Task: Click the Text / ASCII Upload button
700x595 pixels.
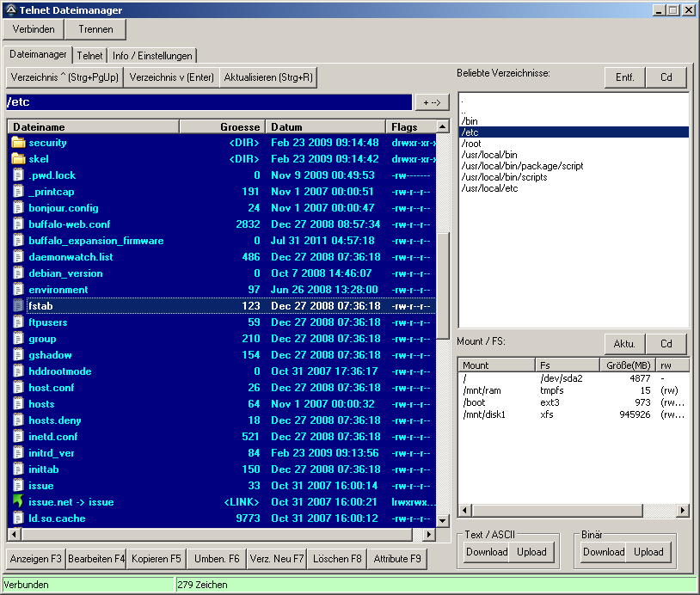Action: coord(531,552)
